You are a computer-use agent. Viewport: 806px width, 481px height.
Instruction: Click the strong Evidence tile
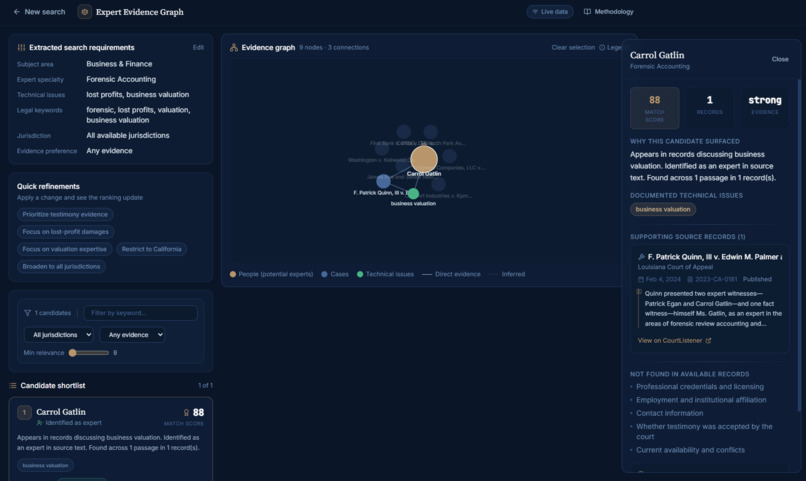[x=764, y=108]
